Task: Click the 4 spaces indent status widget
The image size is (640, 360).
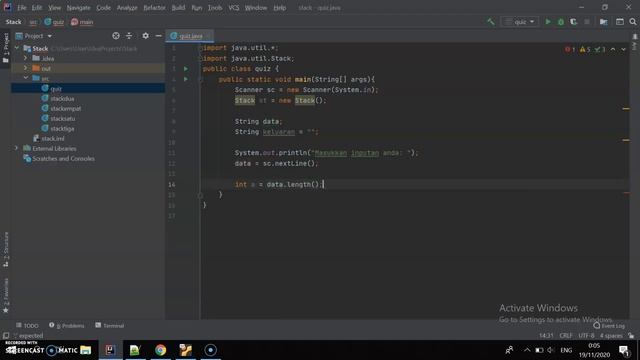Action: pos(611,336)
